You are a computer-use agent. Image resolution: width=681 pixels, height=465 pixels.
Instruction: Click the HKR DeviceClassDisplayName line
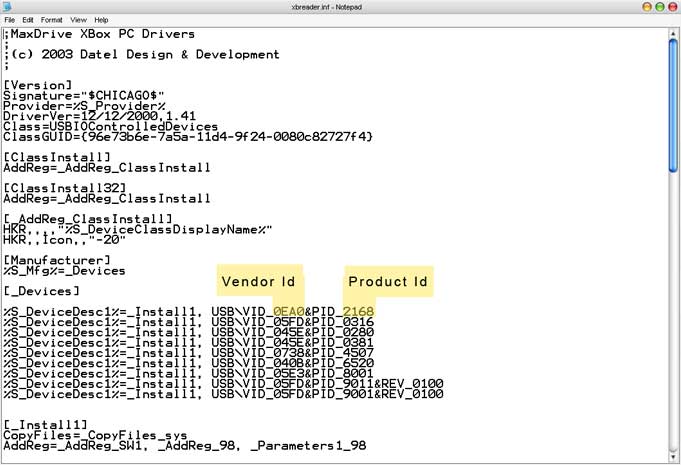pyautogui.click(x=138, y=229)
